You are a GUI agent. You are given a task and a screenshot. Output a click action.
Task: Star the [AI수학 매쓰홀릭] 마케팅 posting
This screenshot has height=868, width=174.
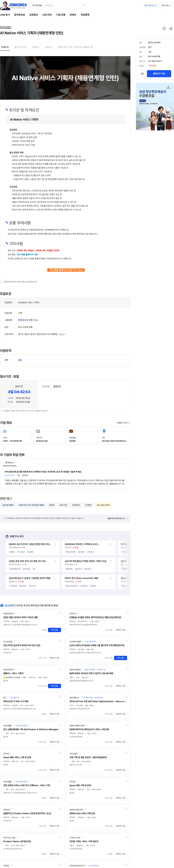click(111, 561)
